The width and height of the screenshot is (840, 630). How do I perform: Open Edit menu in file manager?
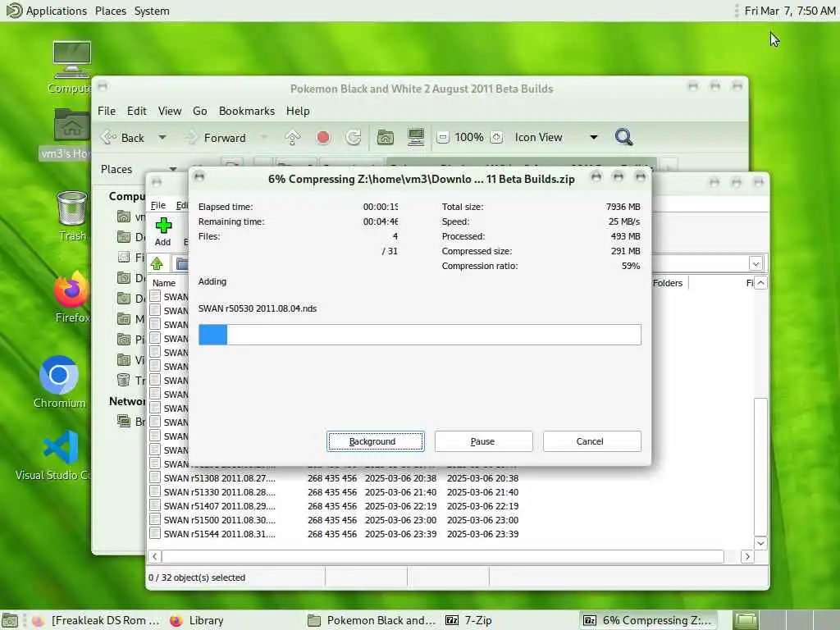(137, 111)
